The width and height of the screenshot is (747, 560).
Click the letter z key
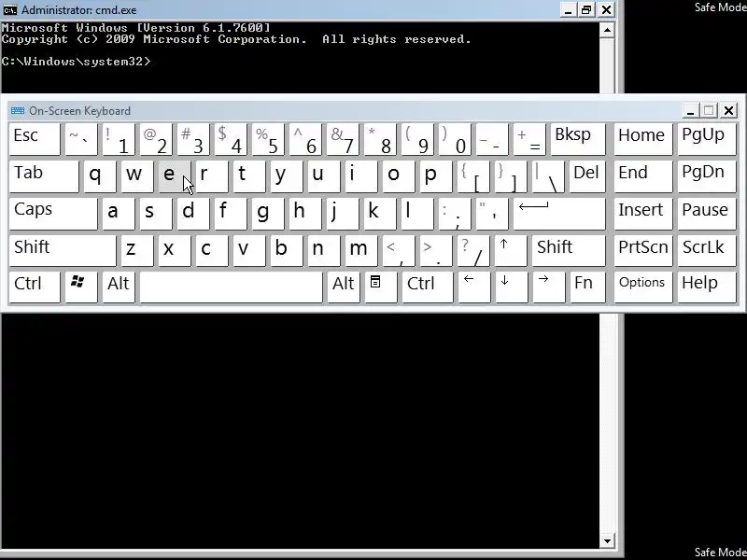(x=136, y=250)
